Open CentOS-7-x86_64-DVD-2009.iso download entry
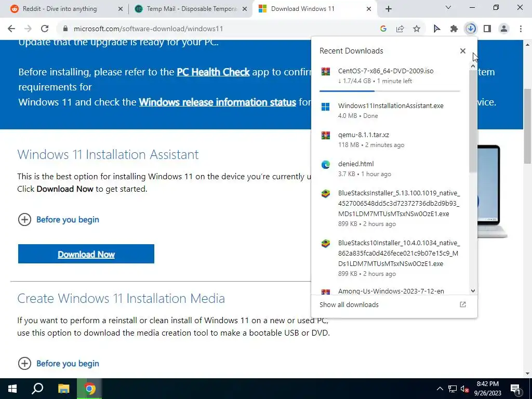 [390, 76]
